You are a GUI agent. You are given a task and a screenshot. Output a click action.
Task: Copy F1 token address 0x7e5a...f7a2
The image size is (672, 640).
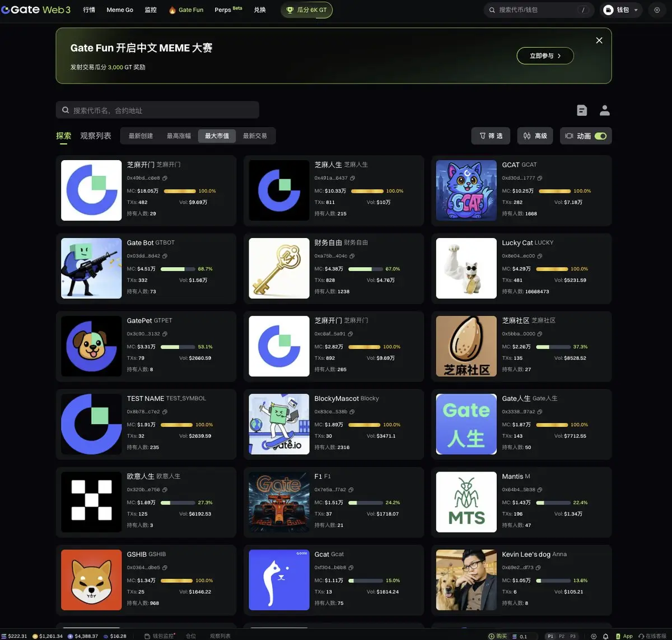coord(351,489)
